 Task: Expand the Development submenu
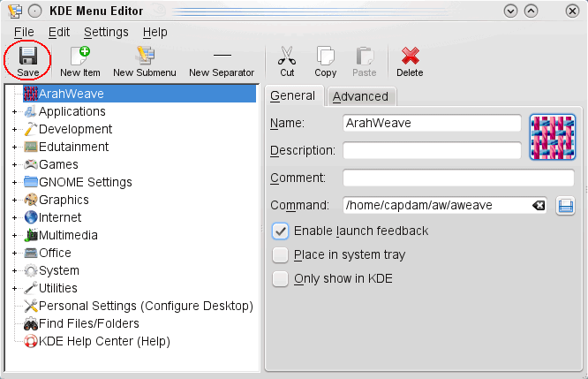point(14,130)
